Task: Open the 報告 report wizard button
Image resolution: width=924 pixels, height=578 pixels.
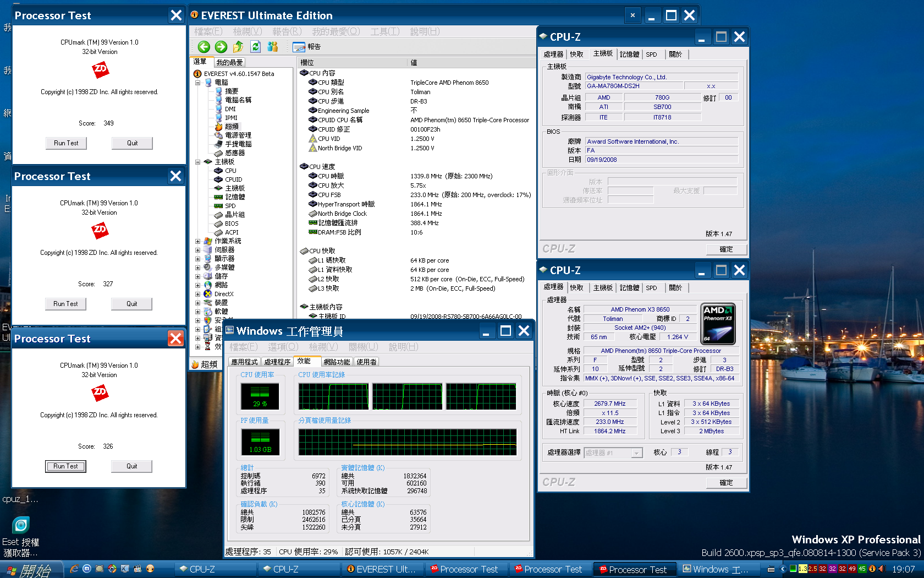Action: click(307, 47)
